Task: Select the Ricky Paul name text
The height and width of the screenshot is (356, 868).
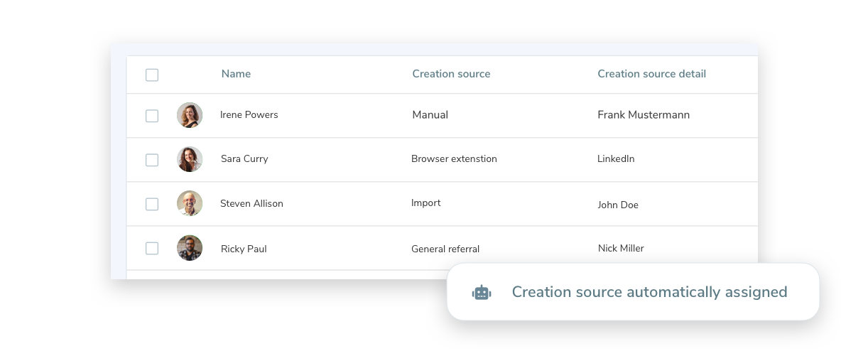Action: 244,249
